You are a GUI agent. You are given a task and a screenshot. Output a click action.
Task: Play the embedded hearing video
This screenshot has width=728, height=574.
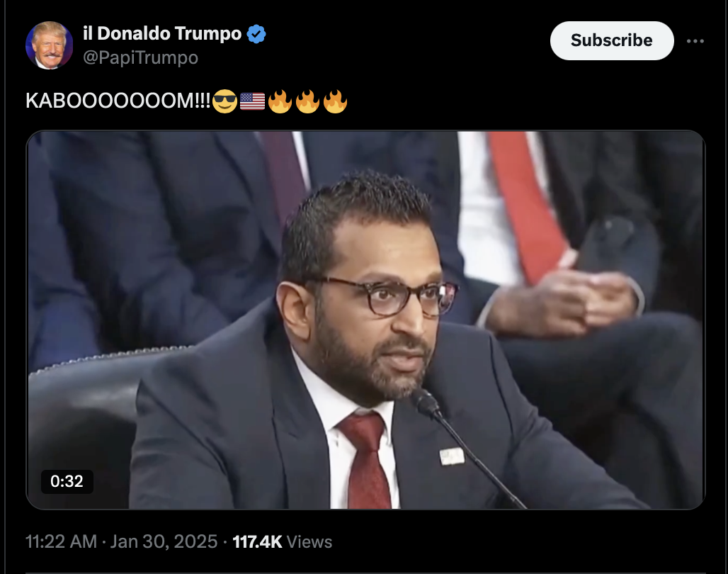366,320
